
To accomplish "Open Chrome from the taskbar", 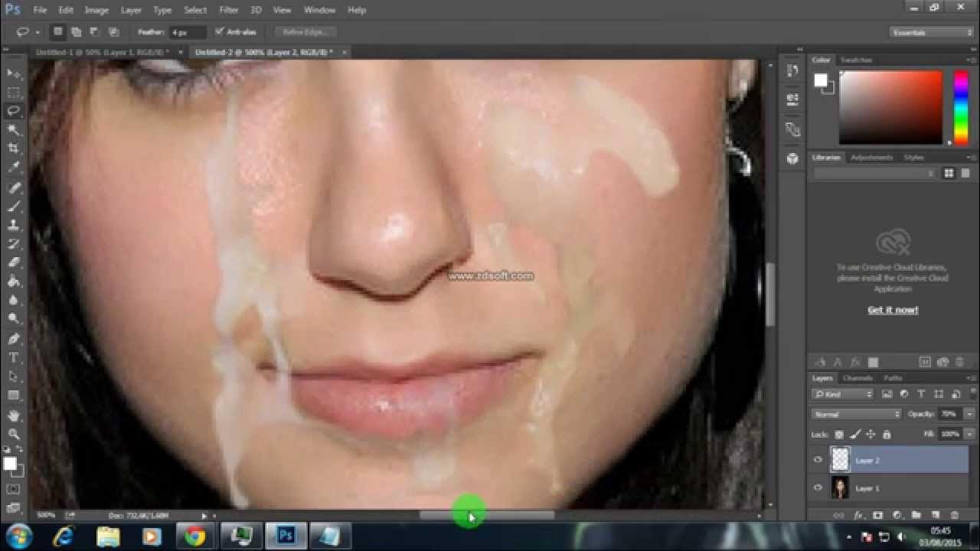I will (x=194, y=536).
